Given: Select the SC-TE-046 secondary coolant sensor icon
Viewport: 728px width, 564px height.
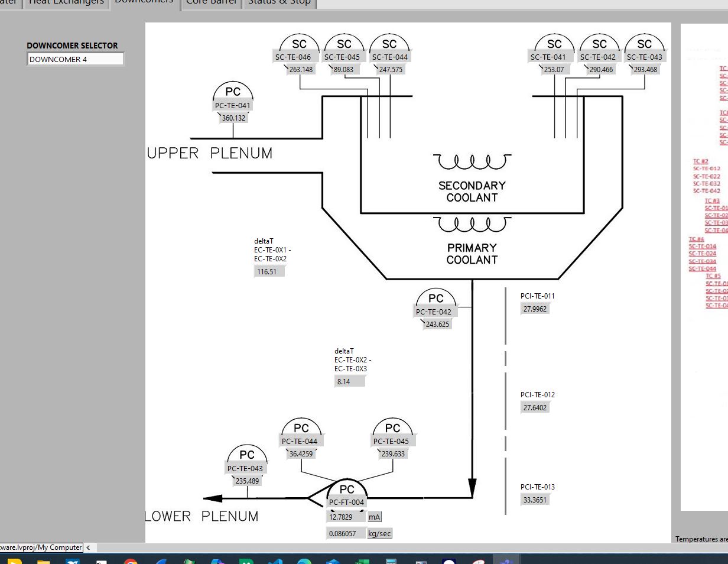Looking at the screenshot, I should click(300, 44).
